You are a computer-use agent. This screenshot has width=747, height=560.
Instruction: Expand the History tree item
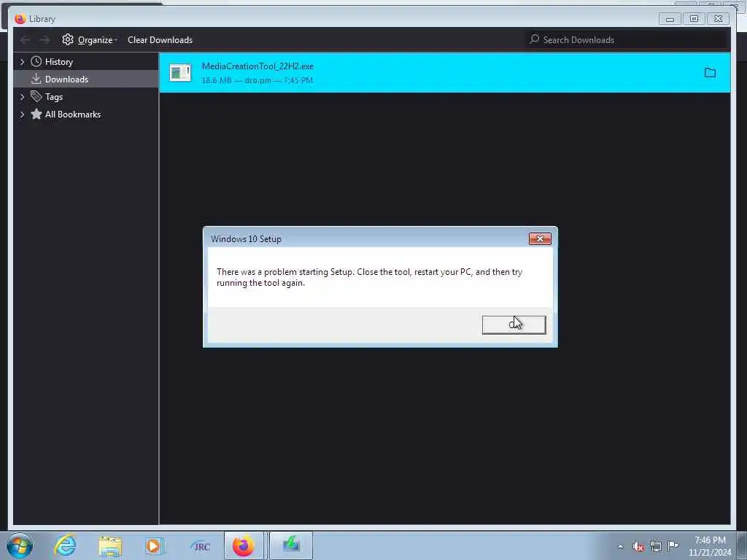[x=22, y=62]
